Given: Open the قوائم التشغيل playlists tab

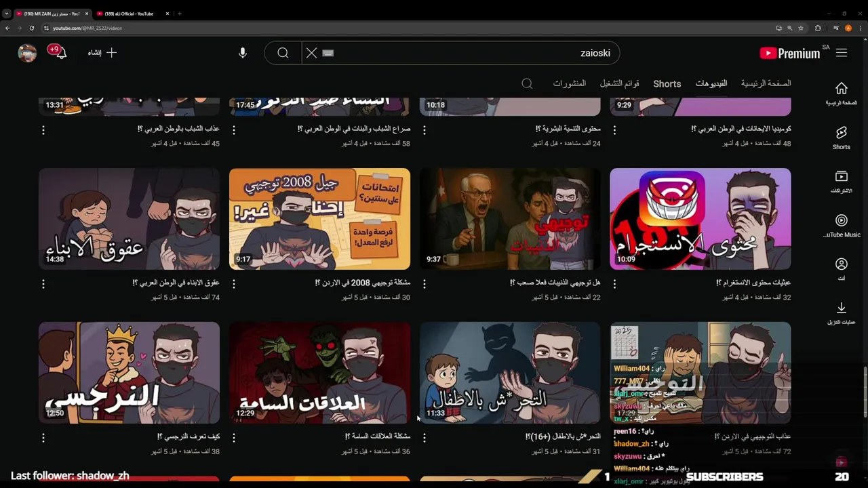Looking at the screenshot, I should (620, 83).
